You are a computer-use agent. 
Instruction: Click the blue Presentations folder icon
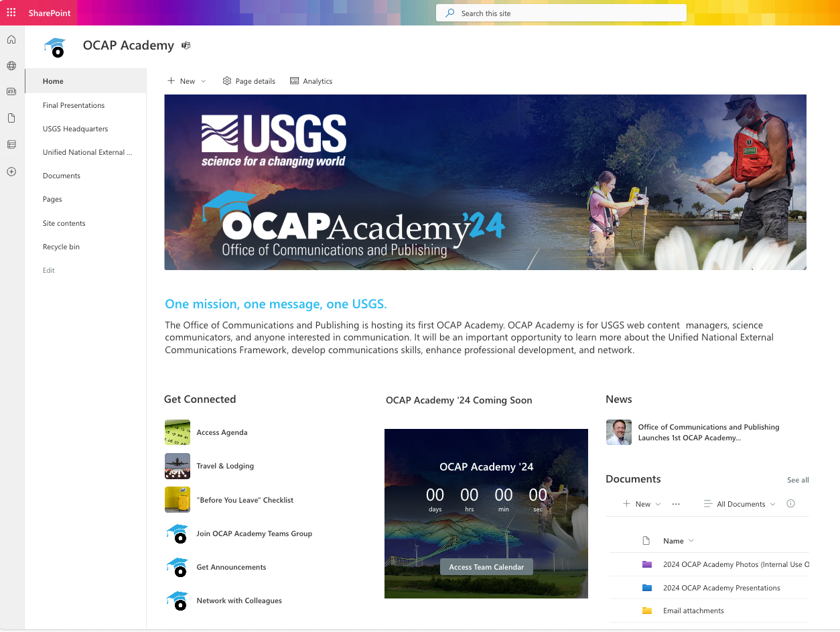click(647, 588)
